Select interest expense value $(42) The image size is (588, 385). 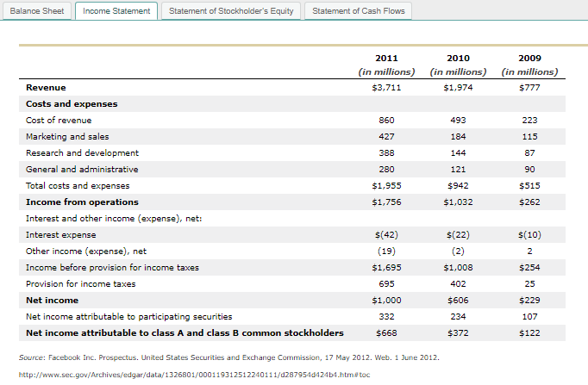[x=386, y=235]
